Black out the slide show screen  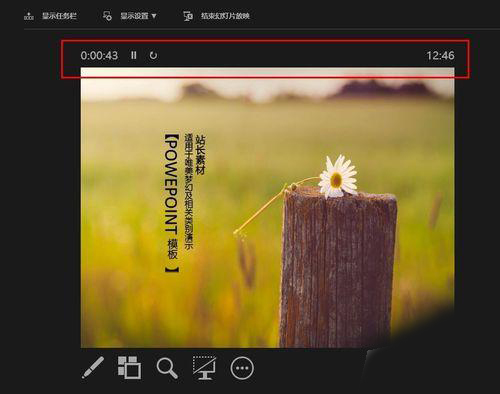[204, 368]
